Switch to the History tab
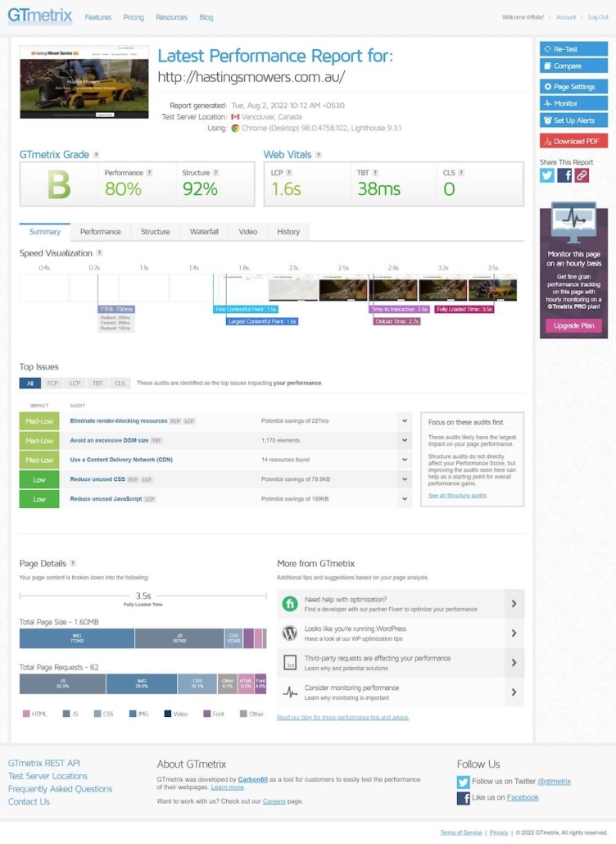This screenshot has height=844, width=616. point(288,231)
